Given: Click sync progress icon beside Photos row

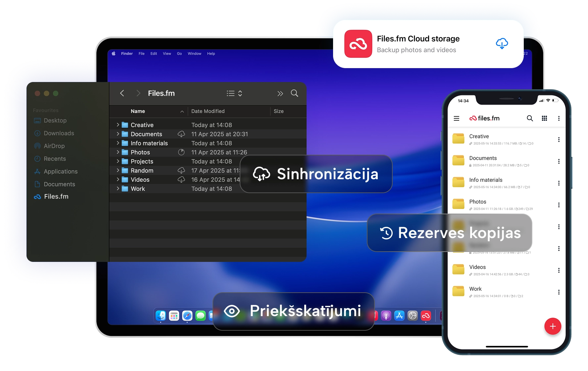Looking at the screenshot, I should pyautogui.click(x=181, y=152).
